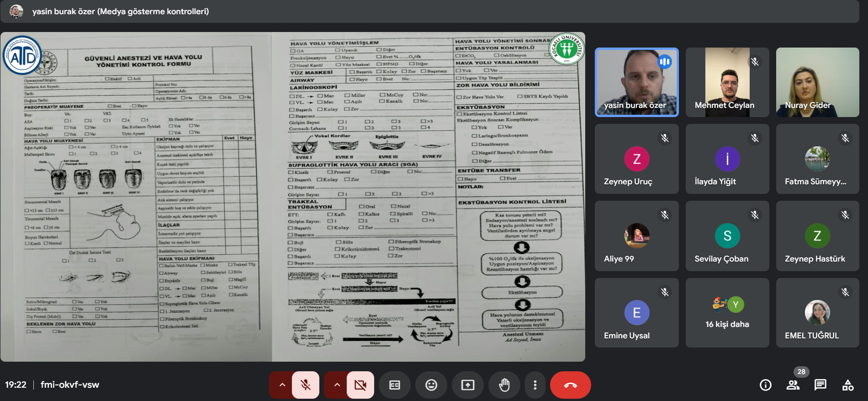Leave the call with the red hang-up button
The width and height of the screenshot is (868, 401).
coord(570,385)
